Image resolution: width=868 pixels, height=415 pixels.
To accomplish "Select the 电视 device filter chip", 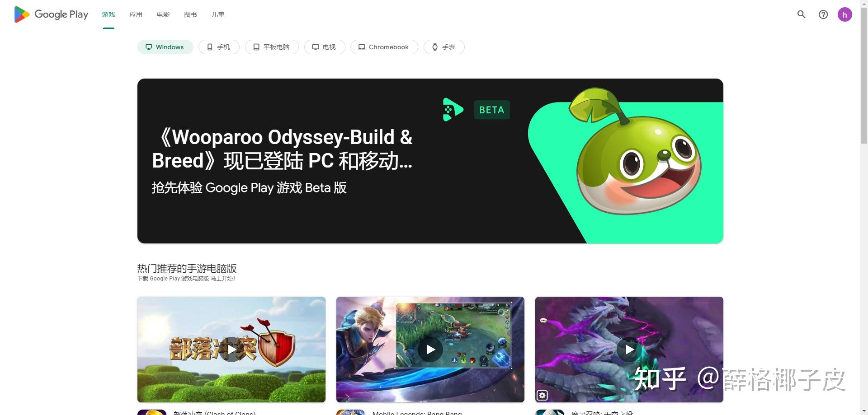I will (x=325, y=47).
